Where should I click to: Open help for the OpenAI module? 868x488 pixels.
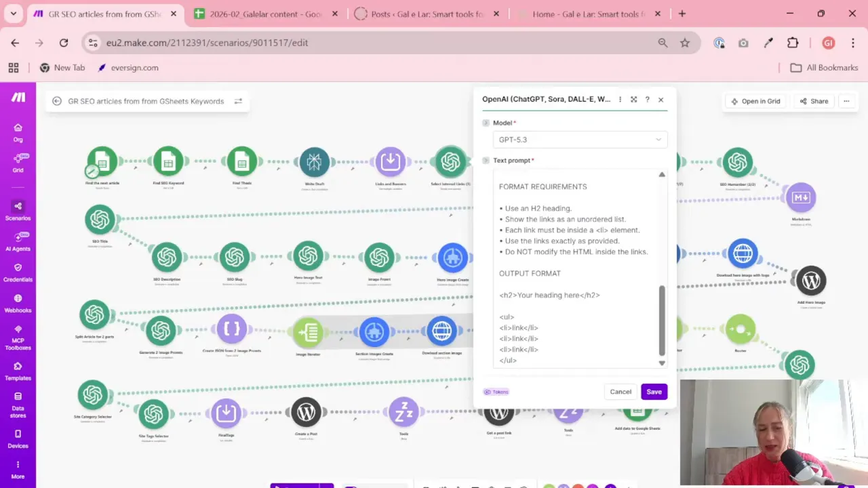(647, 100)
